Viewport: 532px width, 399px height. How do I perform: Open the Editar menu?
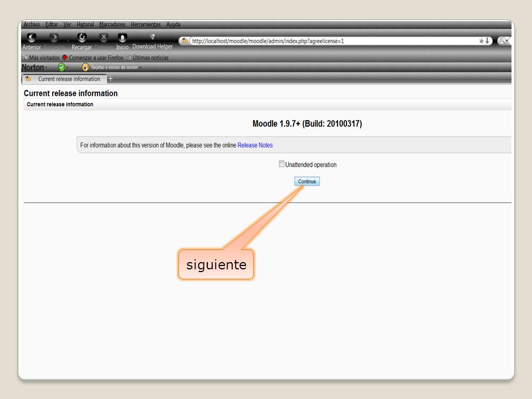[52, 24]
